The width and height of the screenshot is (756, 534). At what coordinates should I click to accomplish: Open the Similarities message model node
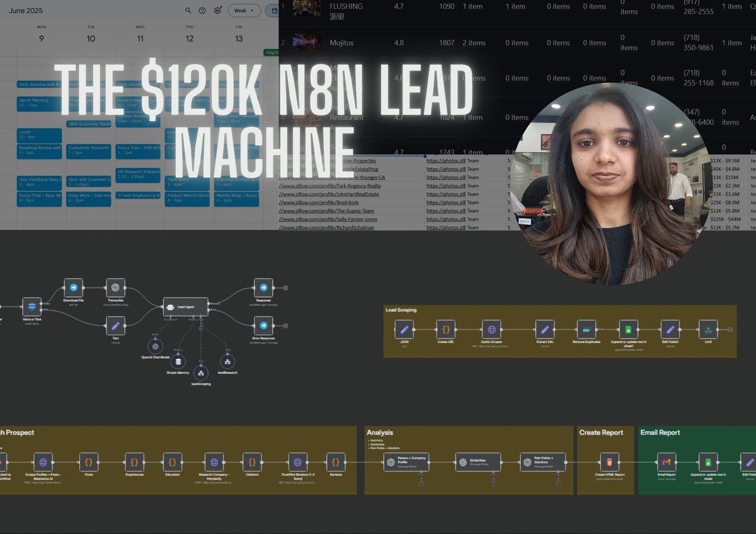pyautogui.click(x=478, y=462)
